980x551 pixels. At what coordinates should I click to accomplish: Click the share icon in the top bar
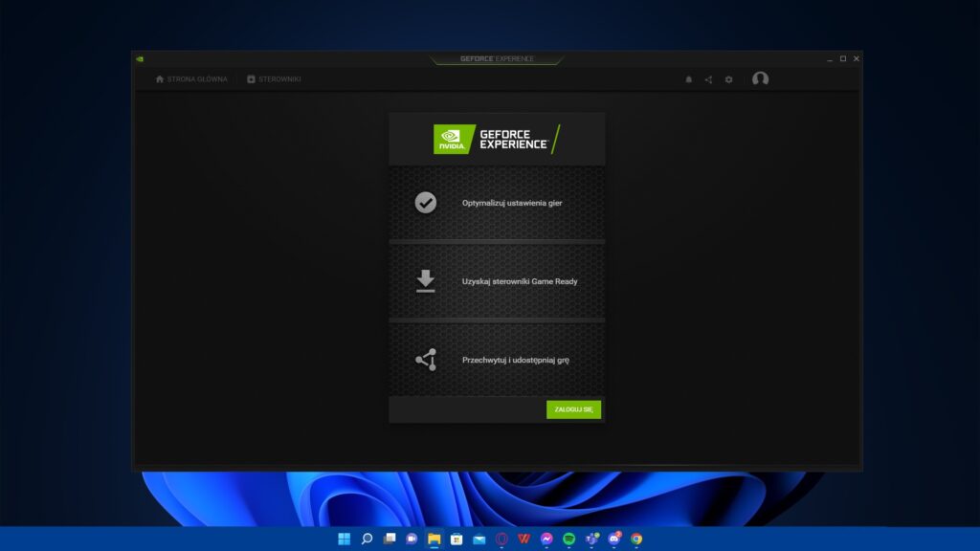click(x=708, y=79)
